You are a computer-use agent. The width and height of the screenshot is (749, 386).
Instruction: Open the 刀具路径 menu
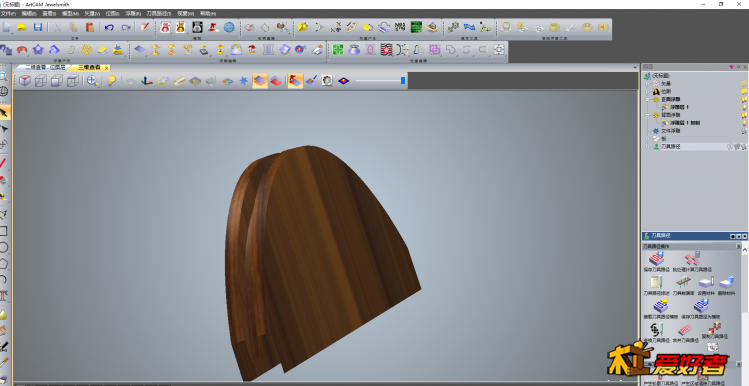point(159,13)
